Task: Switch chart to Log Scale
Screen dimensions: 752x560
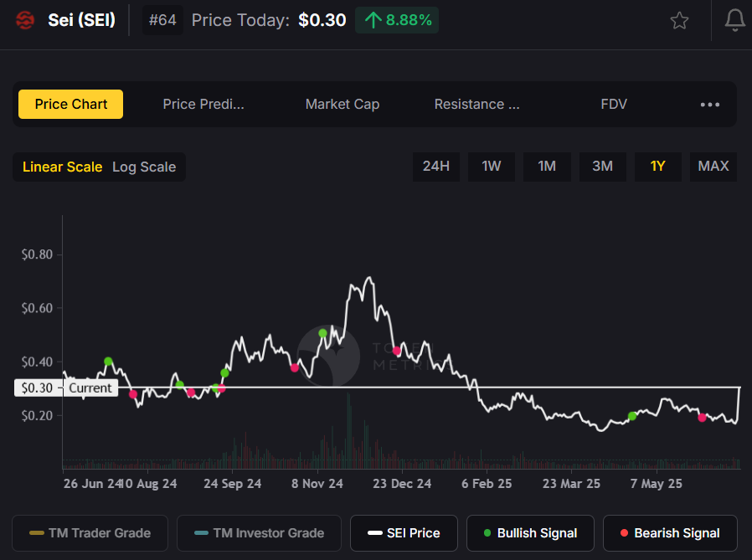Action: [x=144, y=167]
